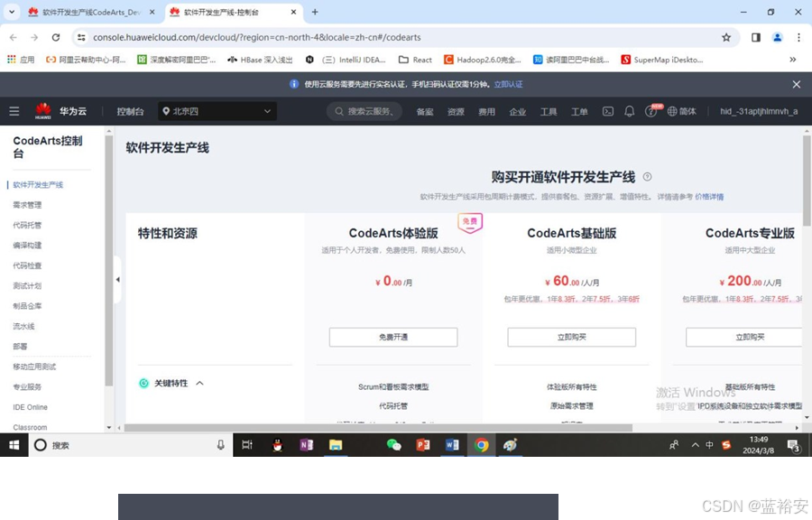Dismiss the real-name verification banner
The width and height of the screenshot is (812, 520).
click(x=797, y=85)
